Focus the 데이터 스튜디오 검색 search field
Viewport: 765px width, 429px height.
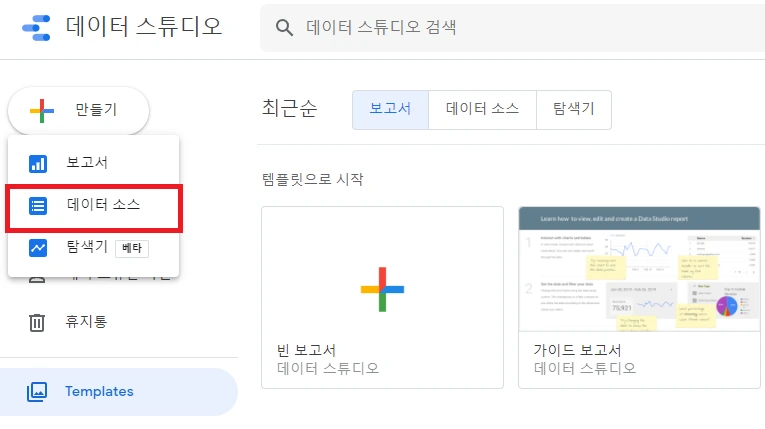[512, 28]
